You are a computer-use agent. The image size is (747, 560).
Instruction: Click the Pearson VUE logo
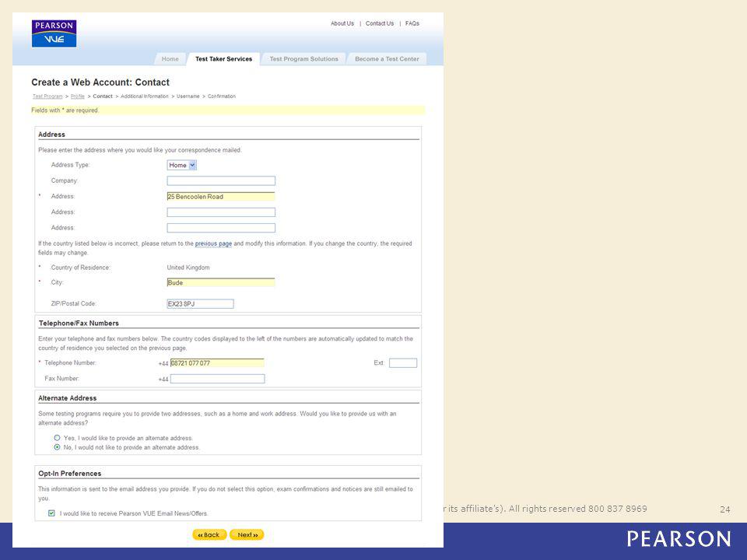coord(54,33)
